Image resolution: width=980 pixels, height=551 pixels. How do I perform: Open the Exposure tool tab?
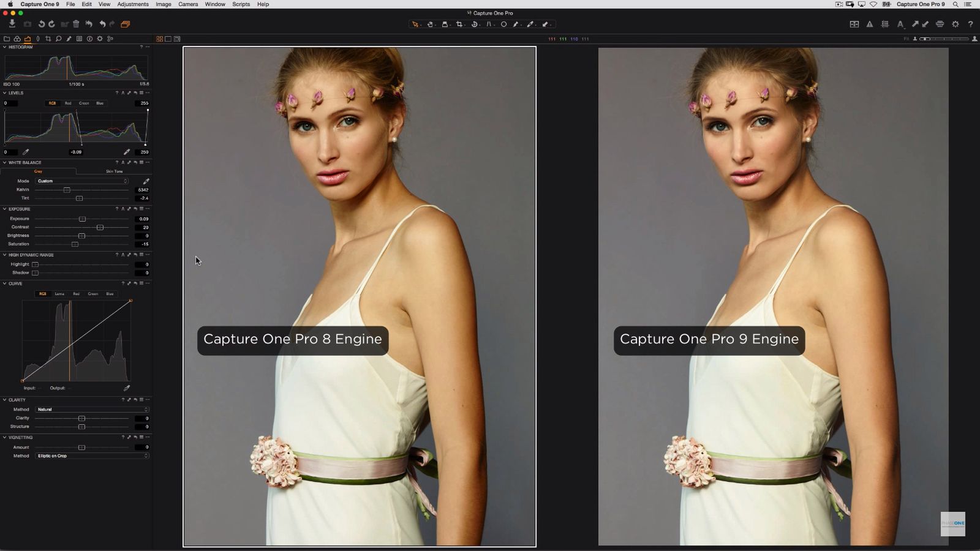[x=28, y=39]
